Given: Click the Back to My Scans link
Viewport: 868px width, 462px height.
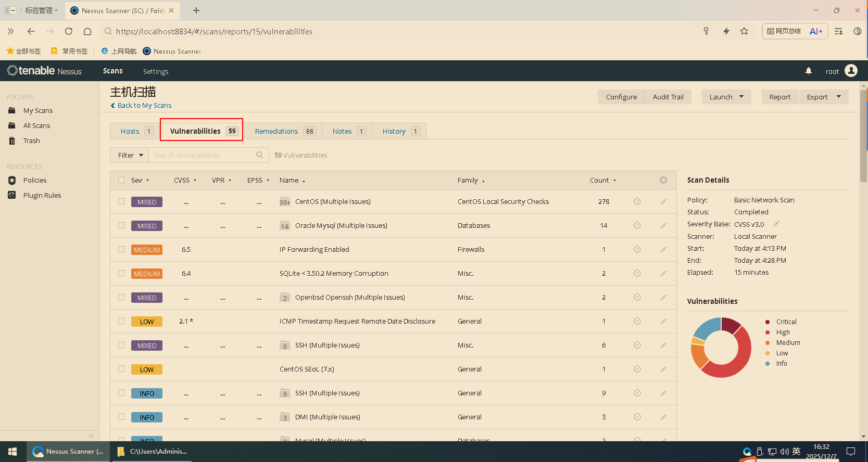Looking at the screenshot, I should pos(144,105).
